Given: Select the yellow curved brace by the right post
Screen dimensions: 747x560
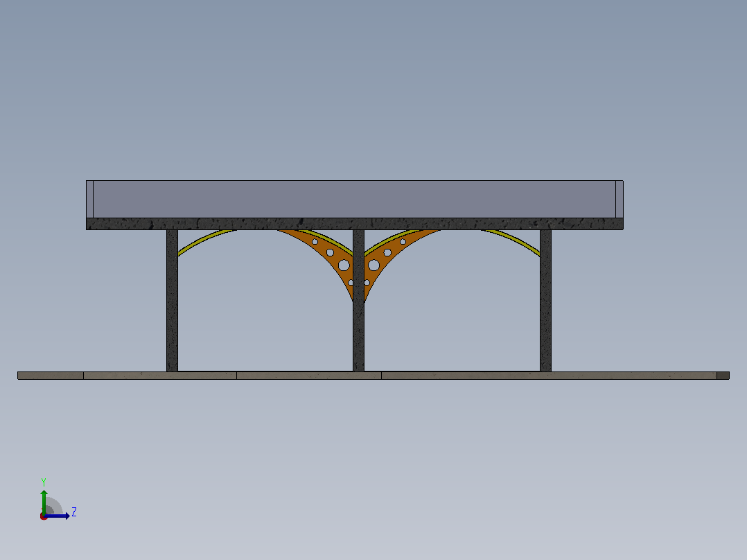Looking at the screenshot, I should coord(513,240).
